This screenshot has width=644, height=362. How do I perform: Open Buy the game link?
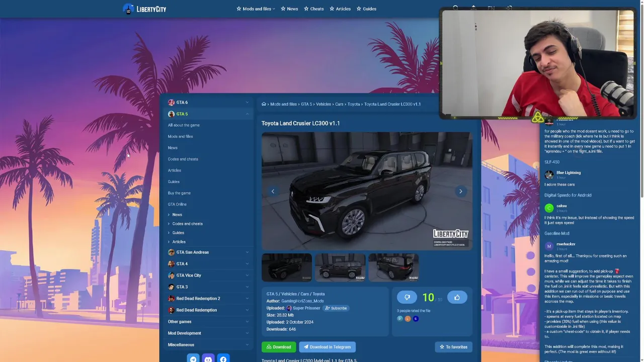pyautogui.click(x=179, y=193)
